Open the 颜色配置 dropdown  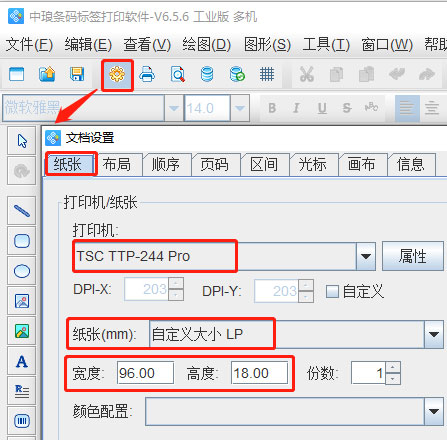click(434, 411)
